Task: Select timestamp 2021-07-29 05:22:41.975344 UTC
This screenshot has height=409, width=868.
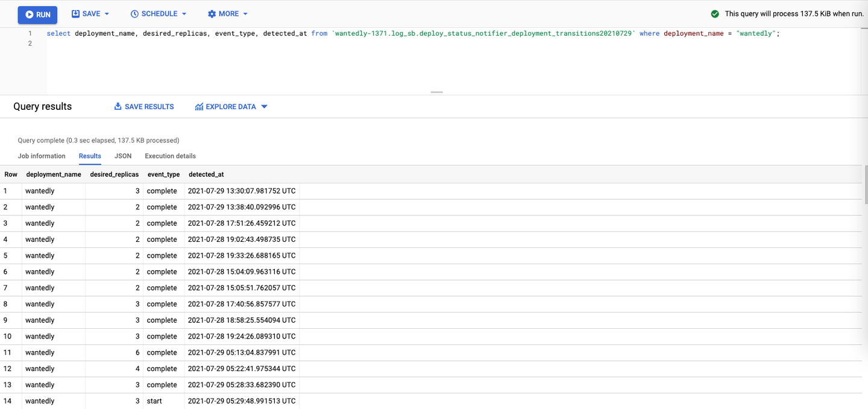Action: pyautogui.click(x=242, y=369)
